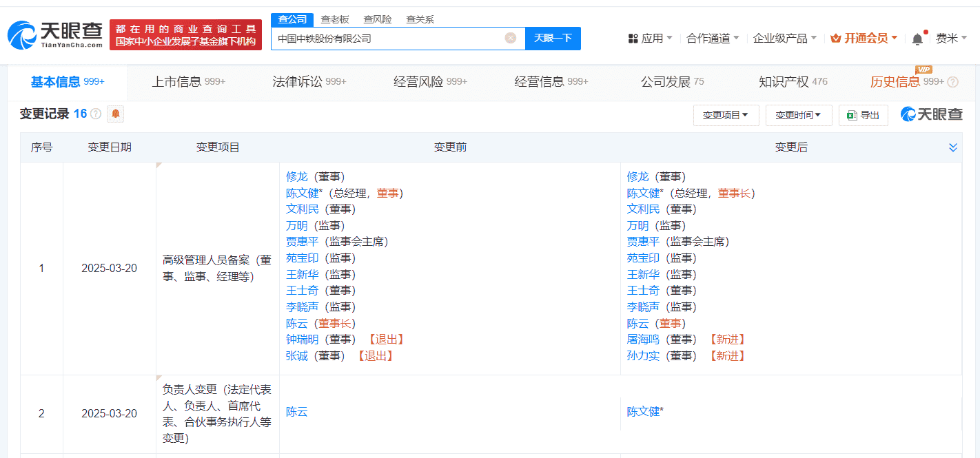The image size is (980, 458).
Task: Open the 变更项目 filter dropdown
Action: pyautogui.click(x=726, y=115)
